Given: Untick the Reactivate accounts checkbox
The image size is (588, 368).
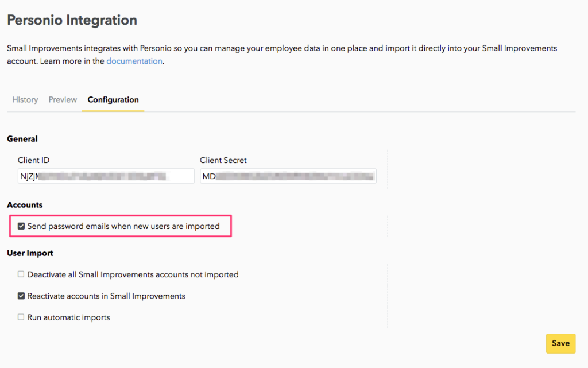Looking at the screenshot, I should 21,296.
